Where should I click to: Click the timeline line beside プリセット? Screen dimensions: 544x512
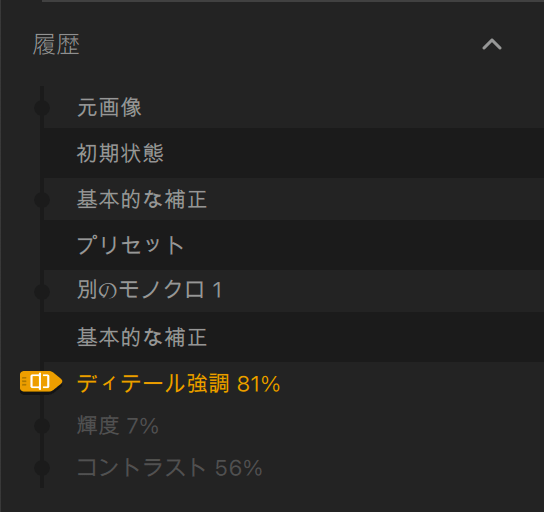tap(42, 245)
